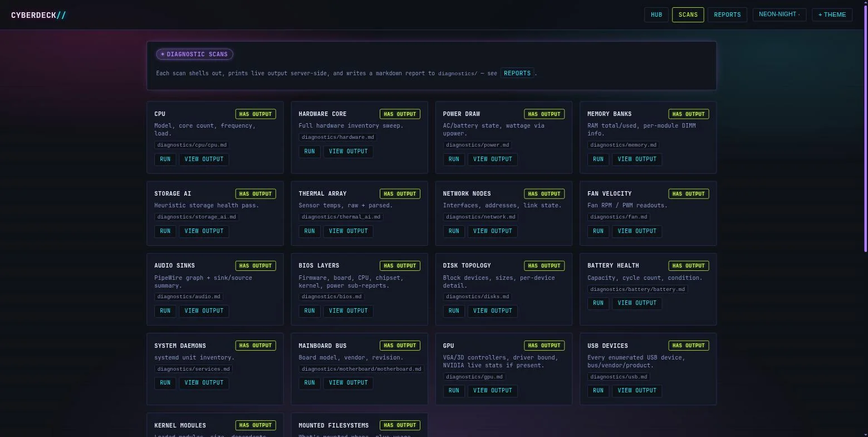Click the diagnostics/motherboard/motherboard.md path label
Image resolution: width=868 pixels, height=437 pixels.
pyautogui.click(x=361, y=368)
